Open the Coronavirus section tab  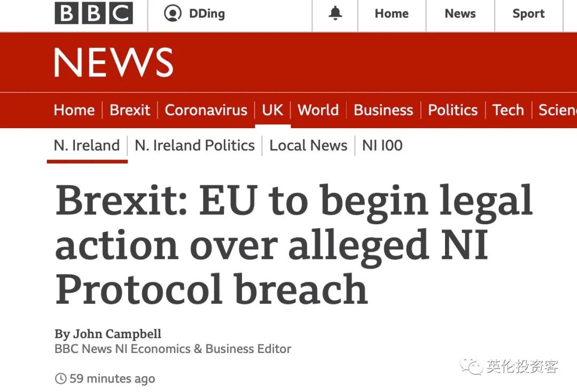(206, 110)
